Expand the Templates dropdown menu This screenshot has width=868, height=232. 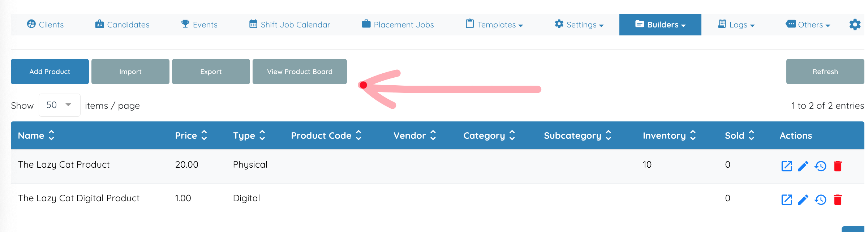(494, 25)
